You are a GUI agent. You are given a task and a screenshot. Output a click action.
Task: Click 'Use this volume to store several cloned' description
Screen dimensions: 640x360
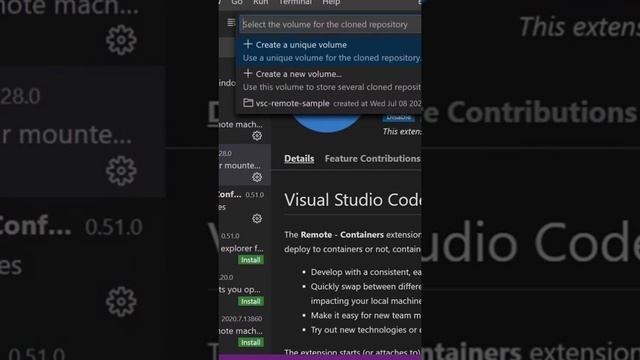[x=331, y=87]
